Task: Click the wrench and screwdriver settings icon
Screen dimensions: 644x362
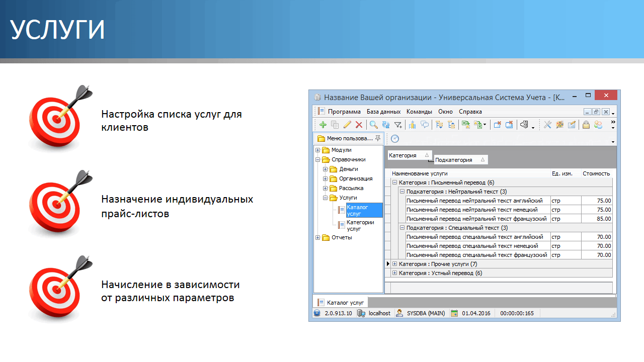Action: (547, 125)
